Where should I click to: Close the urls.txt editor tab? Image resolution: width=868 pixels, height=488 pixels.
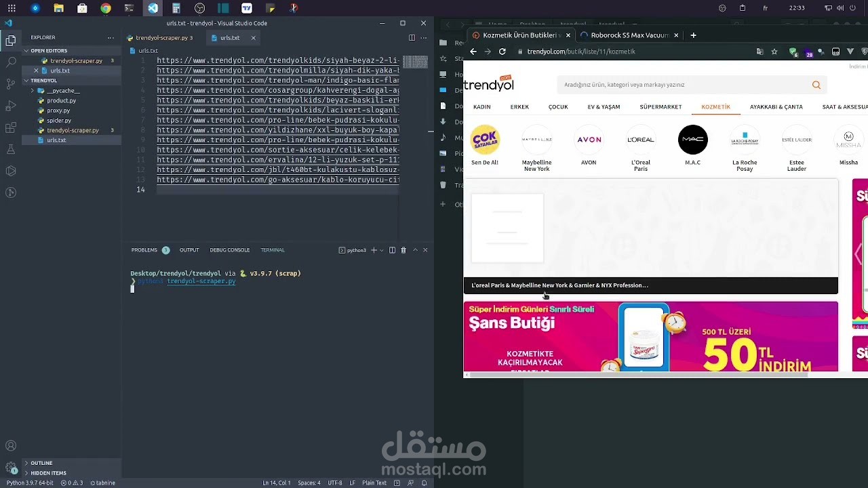point(254,38)
